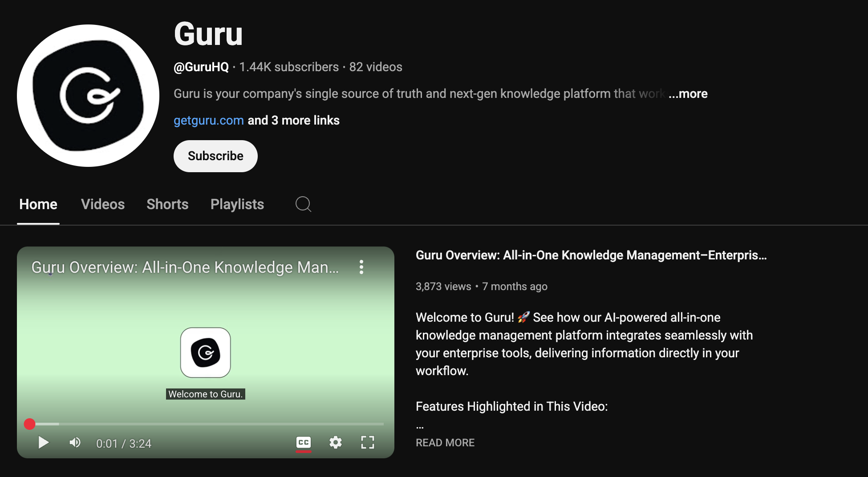This screenshot has width=868, height=477.
Task: Open the getguru.com link
Action: (209, 121)
